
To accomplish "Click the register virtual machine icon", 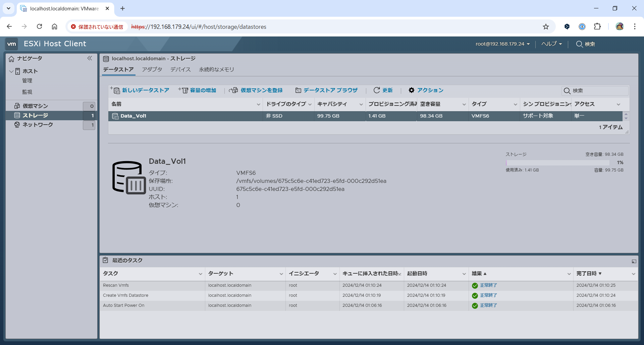I will (233, 90).
